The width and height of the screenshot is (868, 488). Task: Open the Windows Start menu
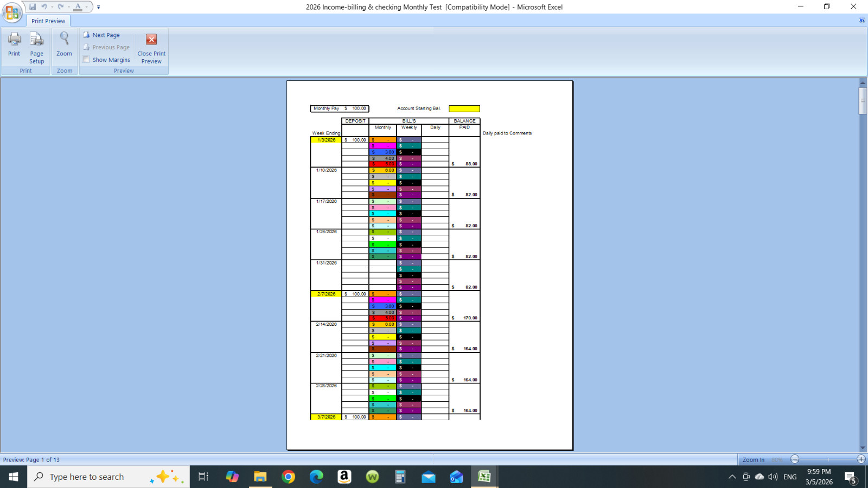tap(14, 477)
